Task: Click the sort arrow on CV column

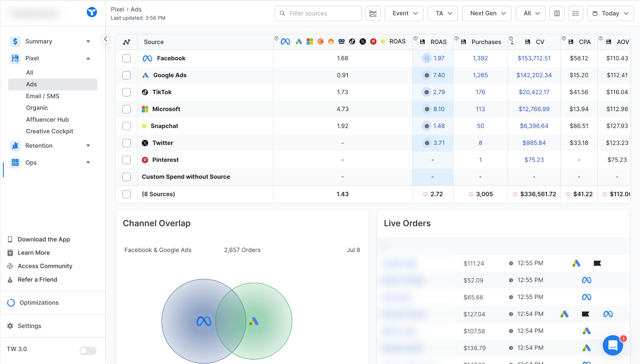Action: pyautogui.click(x=512, y=43)
